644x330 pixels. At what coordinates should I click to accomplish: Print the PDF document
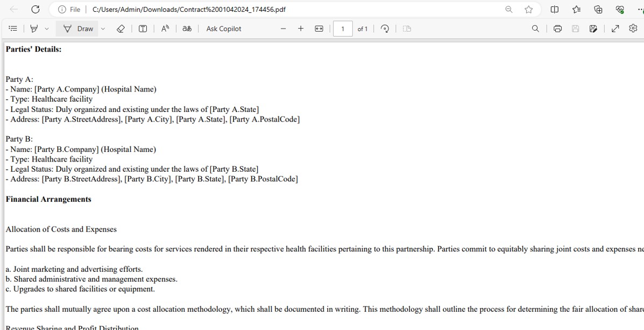click(x=557, y=29)
